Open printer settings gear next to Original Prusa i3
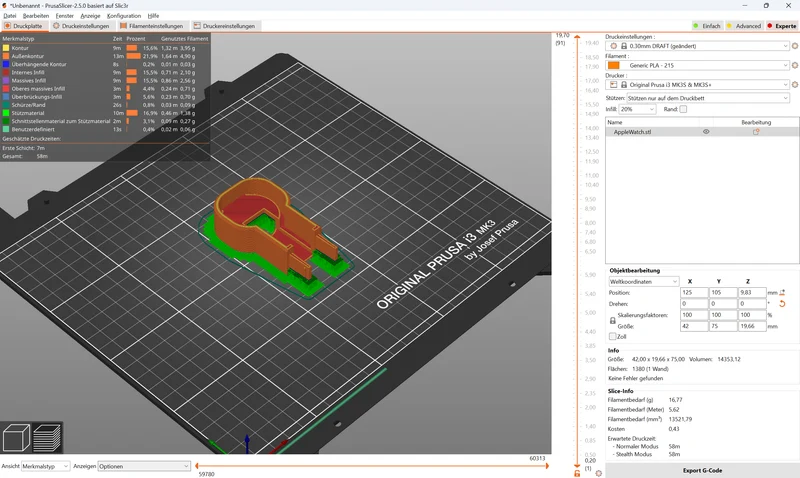The width and height of the screenshot is (800, 478). (794, 85)
